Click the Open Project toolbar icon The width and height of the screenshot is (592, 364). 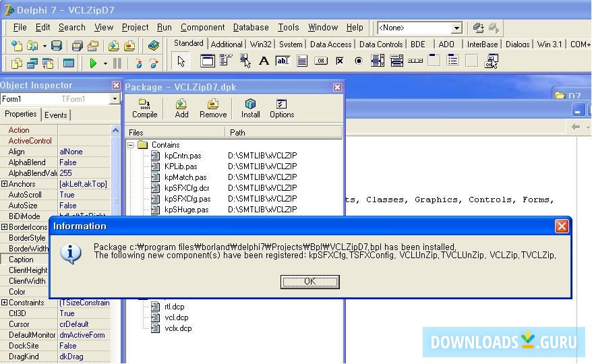[93, 46]
